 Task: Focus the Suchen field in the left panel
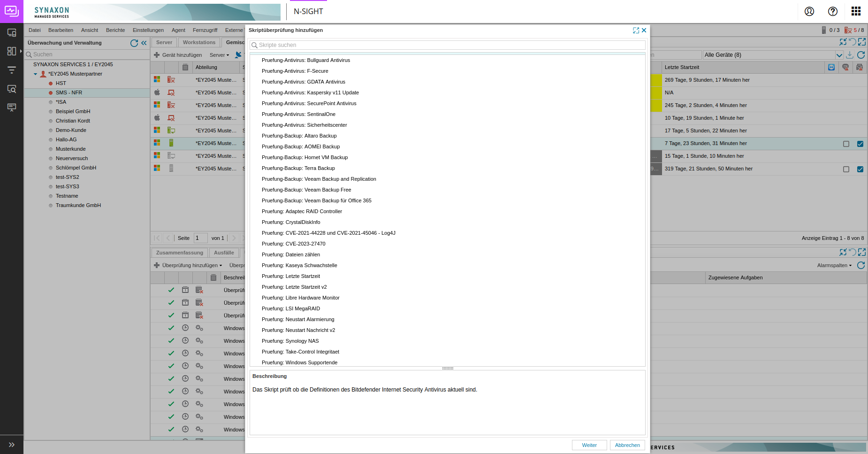(87, 54)
